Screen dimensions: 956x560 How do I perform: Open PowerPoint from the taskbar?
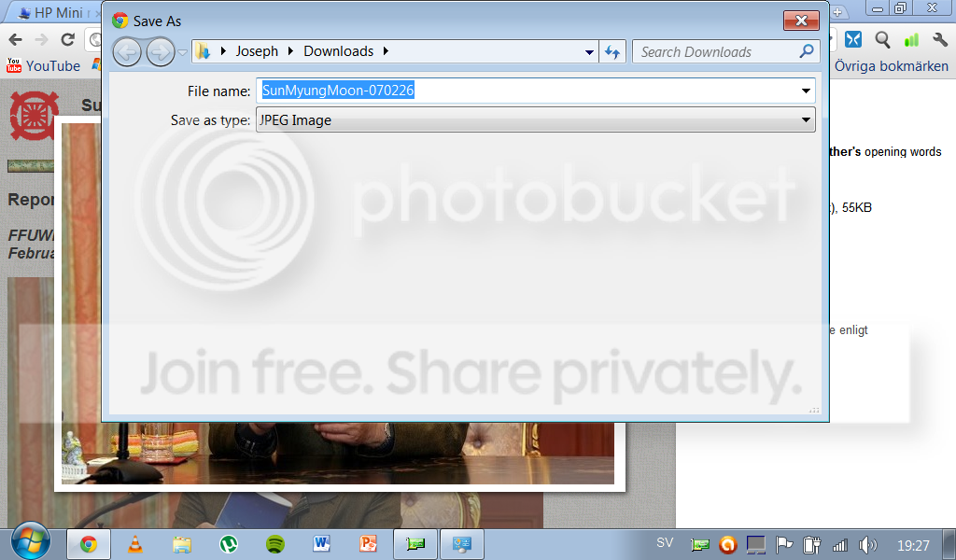point(368,543)
